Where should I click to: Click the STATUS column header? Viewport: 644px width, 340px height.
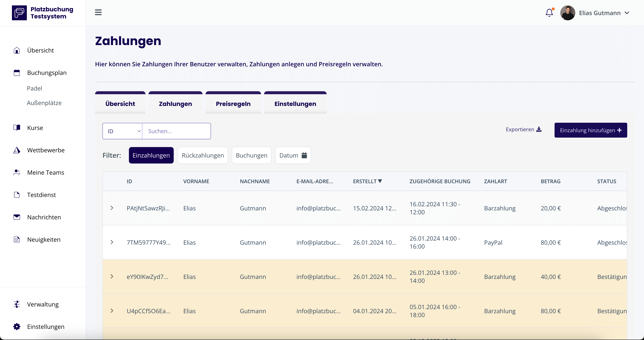[x=607, y=181]
